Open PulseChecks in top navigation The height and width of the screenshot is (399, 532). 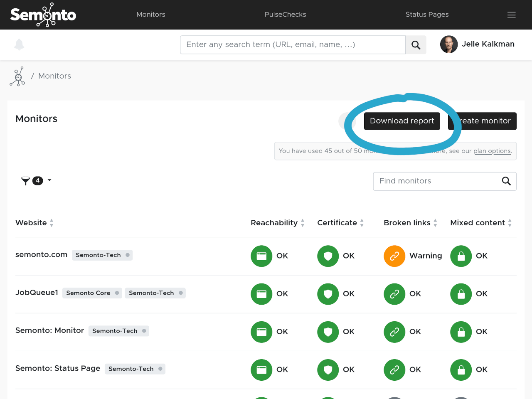285,15
